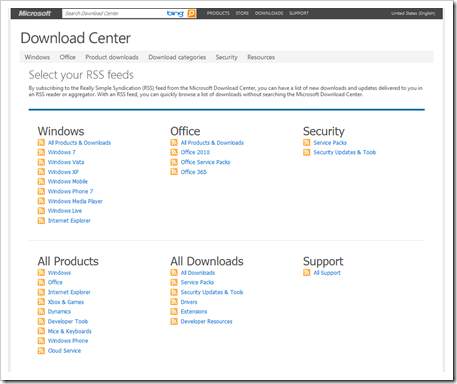Click RSS icon beside Xbox & Games
Image resolution: width=457 pixels, height=384 pixels.
[41, 302]
